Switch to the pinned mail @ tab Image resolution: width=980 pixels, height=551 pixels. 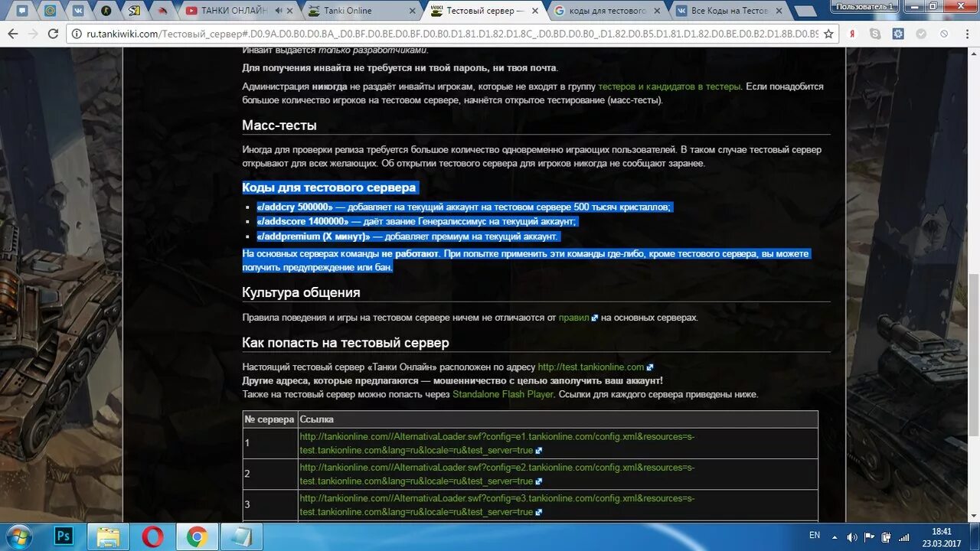pyautogui.click(x=50, y=11)
